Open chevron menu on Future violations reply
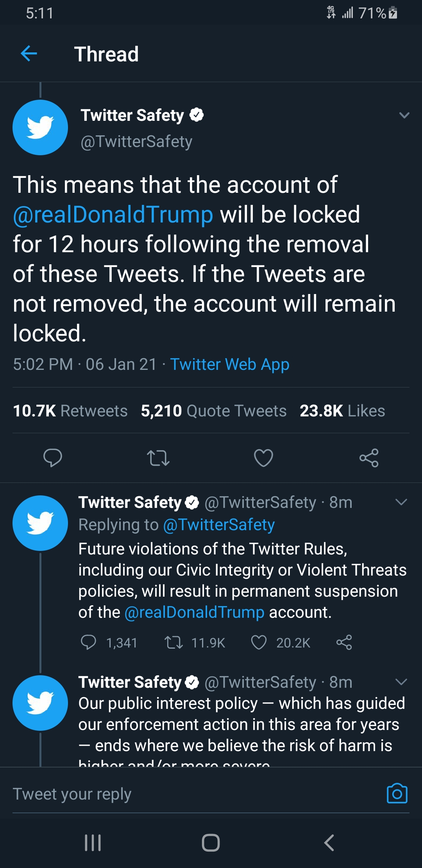Screen dimensions: 422x868 tap(401, 502)
